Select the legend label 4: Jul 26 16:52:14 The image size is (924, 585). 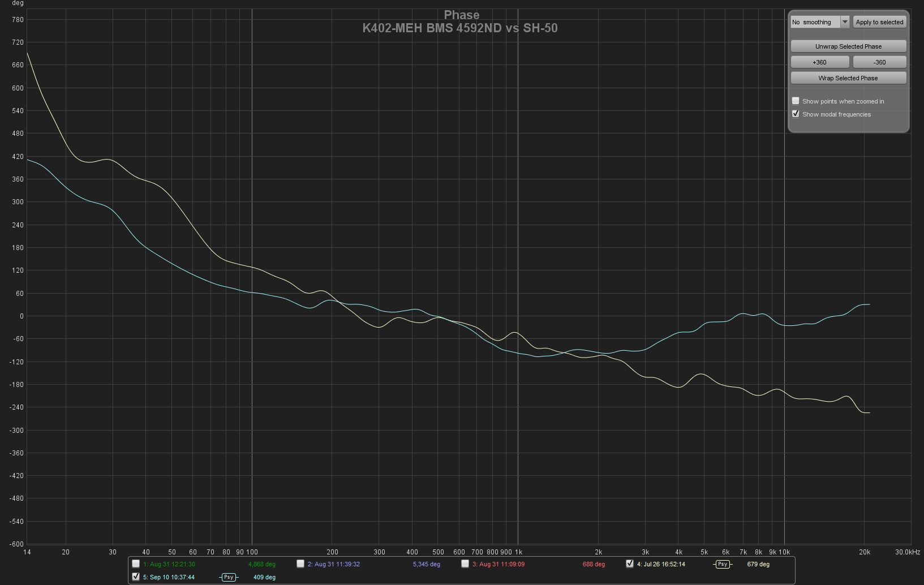[x=661, y=564]
